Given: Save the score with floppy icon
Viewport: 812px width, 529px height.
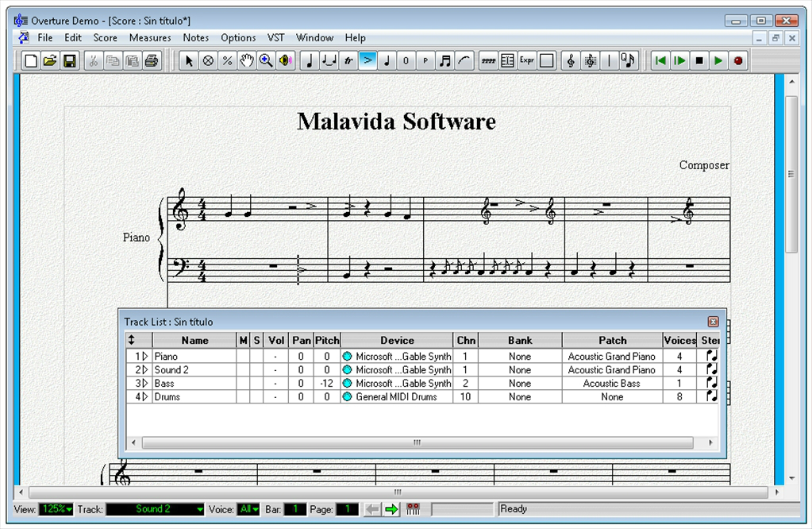Looking at the screenshot, I should pos(70,60).
